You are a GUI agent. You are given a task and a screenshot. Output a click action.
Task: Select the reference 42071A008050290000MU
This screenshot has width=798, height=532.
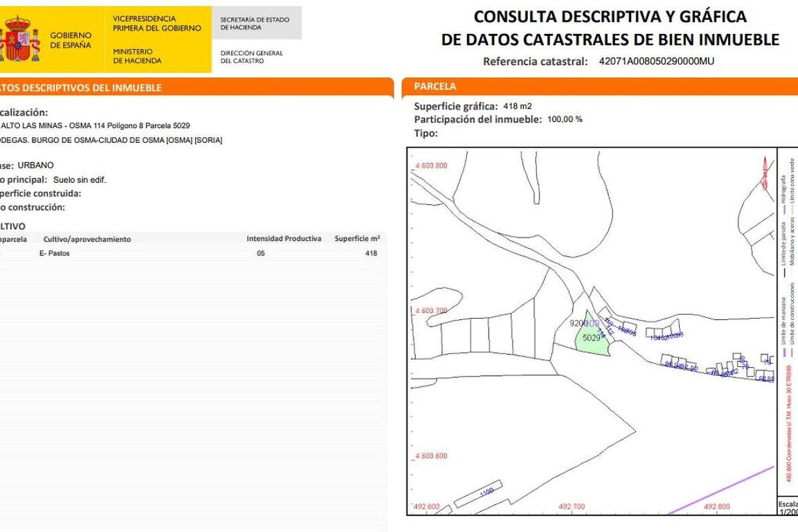click(x=657, y=61)
